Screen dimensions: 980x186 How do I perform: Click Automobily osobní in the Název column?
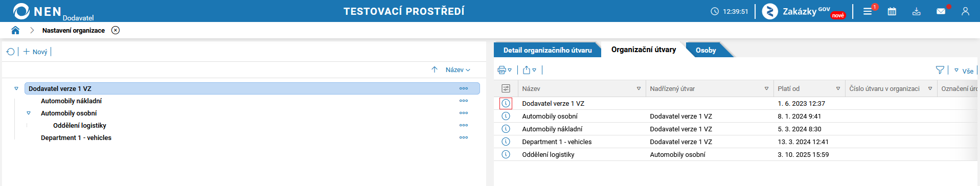coord(550,116)
